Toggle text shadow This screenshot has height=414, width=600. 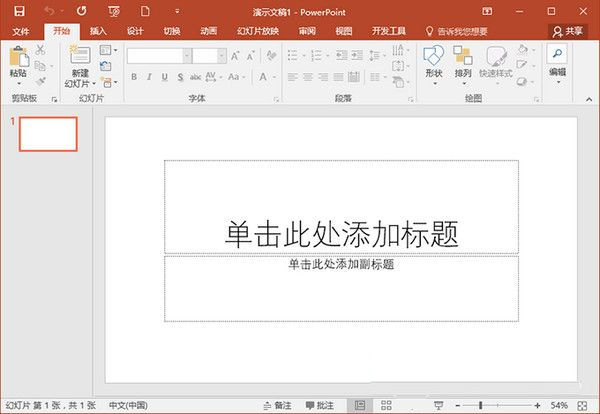coord(180,77)
